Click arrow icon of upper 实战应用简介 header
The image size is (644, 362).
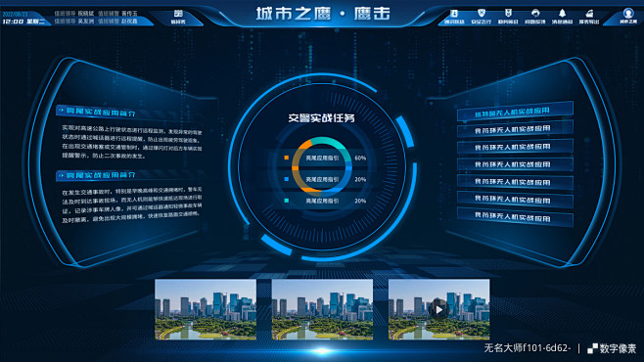coord(62,110)
